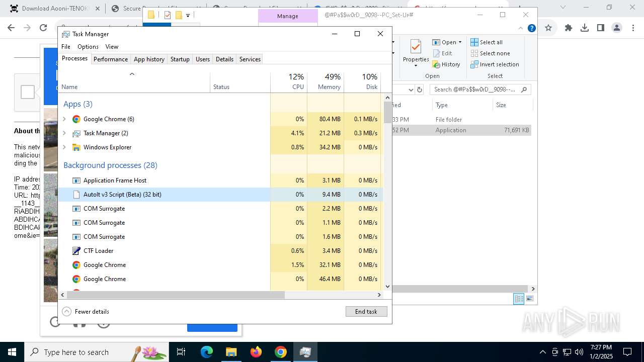Switch to the Startup tab

pyautogui.click(x=180, y=59)
